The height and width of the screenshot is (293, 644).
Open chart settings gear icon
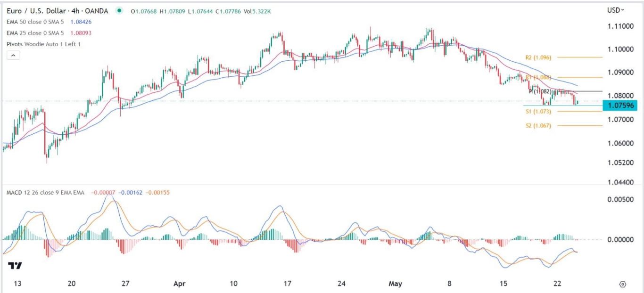623,285
